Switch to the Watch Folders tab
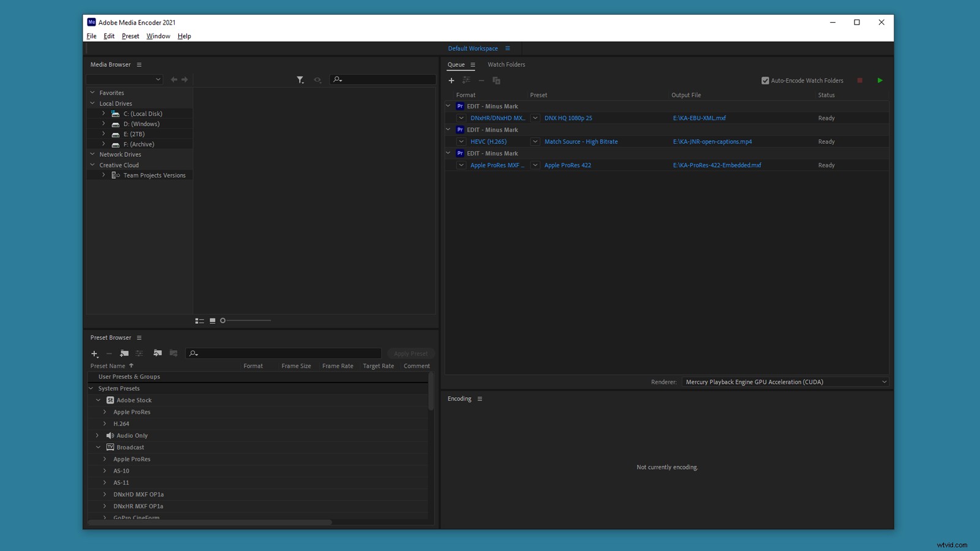Viewport: 980px width, 551px height. pos(506,64)
